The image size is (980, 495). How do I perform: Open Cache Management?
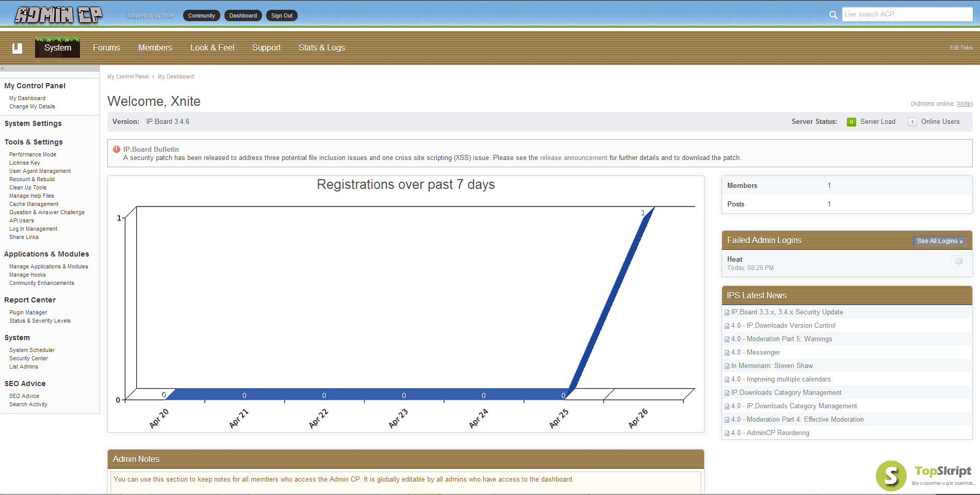34,204
